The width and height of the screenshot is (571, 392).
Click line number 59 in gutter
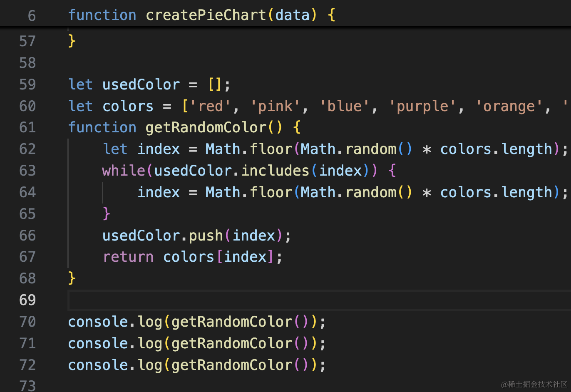27,84
